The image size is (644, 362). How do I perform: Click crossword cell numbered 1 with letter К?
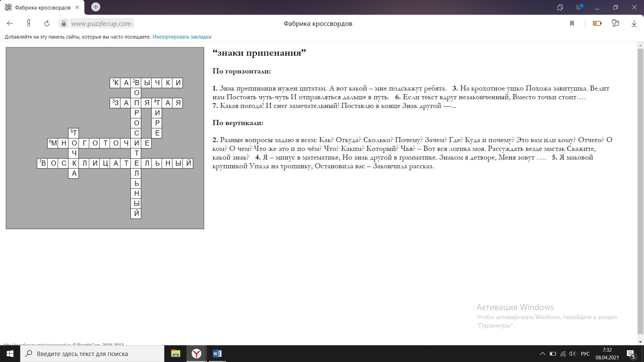tap(115, 83)
